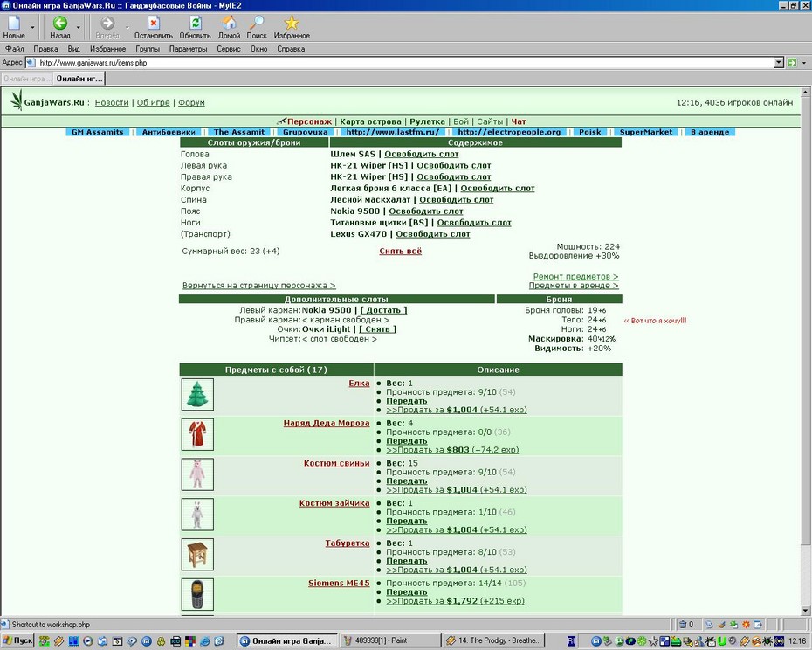Screen dimensions: 812x650
Task: Open the Сервис menu
Action: tap(229, 49)
